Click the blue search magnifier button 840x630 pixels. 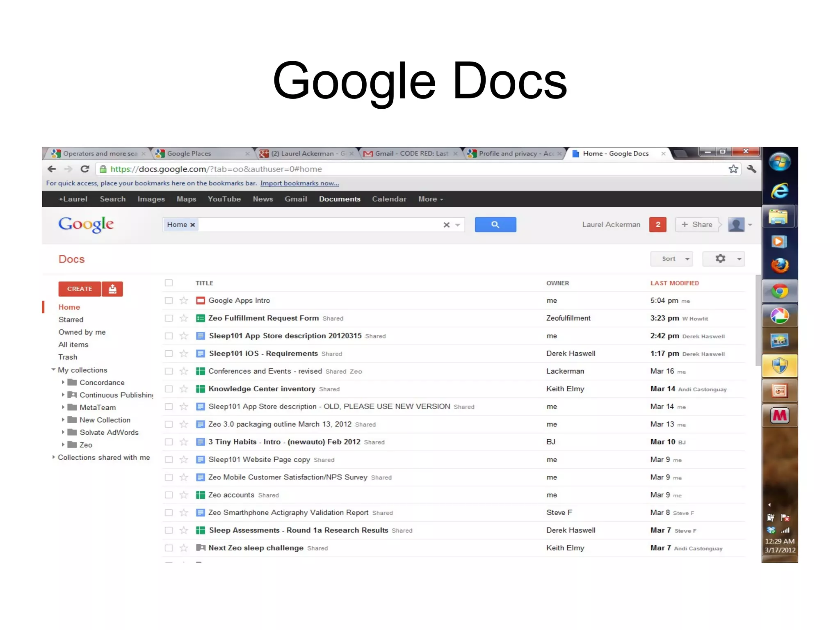[495, 224]
